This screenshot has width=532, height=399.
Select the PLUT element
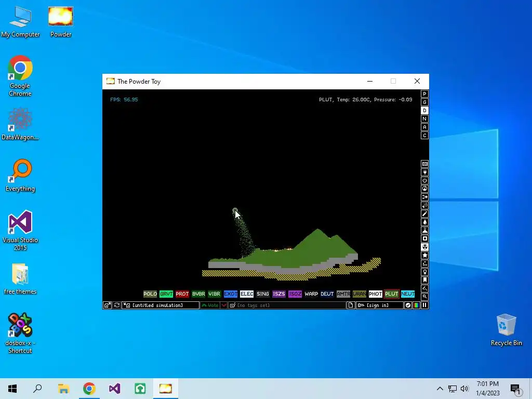click(x=392, y=294)
